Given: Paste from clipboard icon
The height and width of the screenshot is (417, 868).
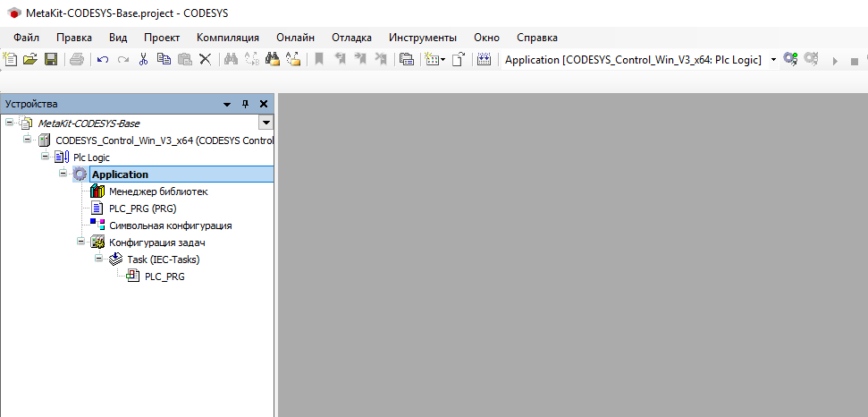Looking at the screenshot, I should pyautogui.click(x=184, y=59).
